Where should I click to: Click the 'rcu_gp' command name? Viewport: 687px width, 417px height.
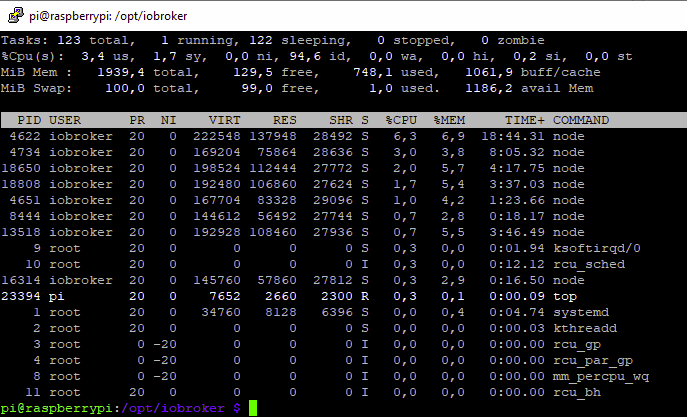pyautogui.click(x=577, y=345)
